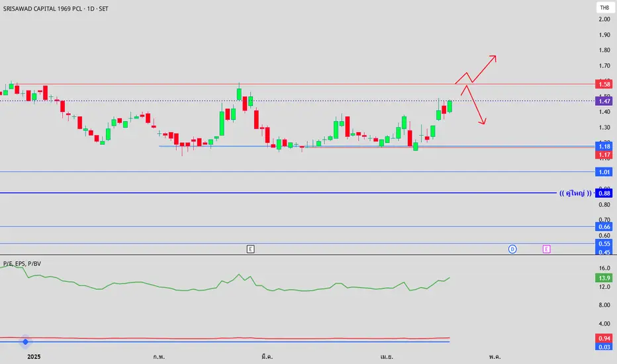Click the black earnings E marker
The image size is (617, 364).
(251, 249)
